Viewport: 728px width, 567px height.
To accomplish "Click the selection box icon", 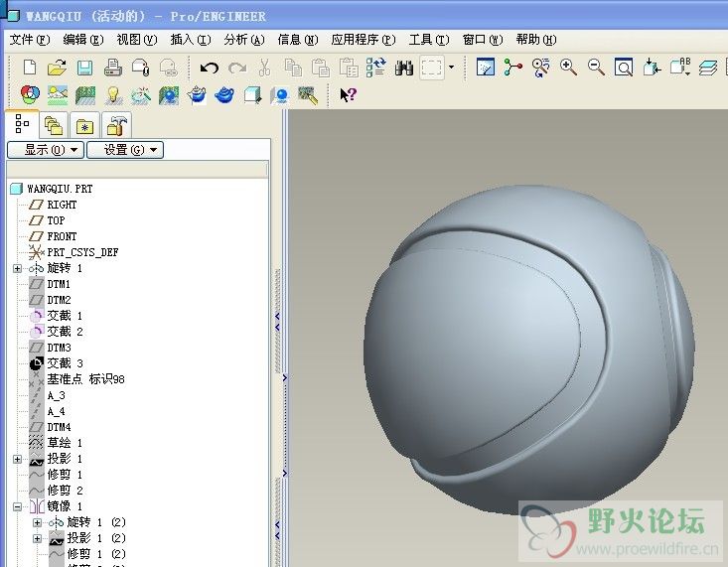I will pyautogui.click(x=432, y=68).
